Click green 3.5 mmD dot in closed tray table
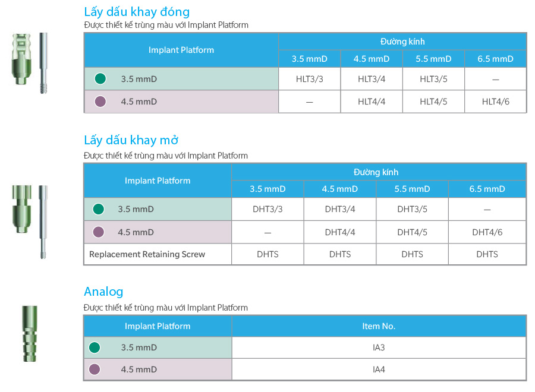 tap(100, 78)
